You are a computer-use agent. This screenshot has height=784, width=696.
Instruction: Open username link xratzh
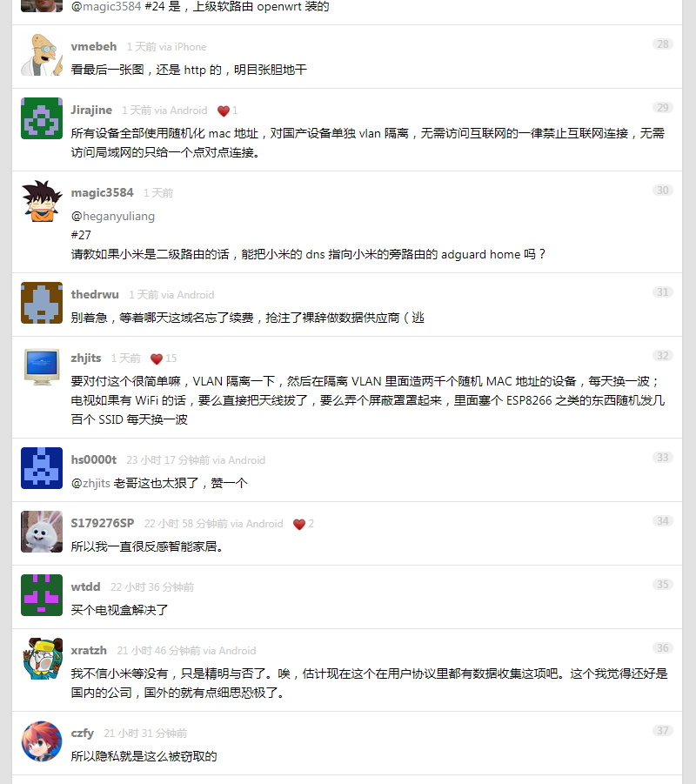tap(89, 651)
